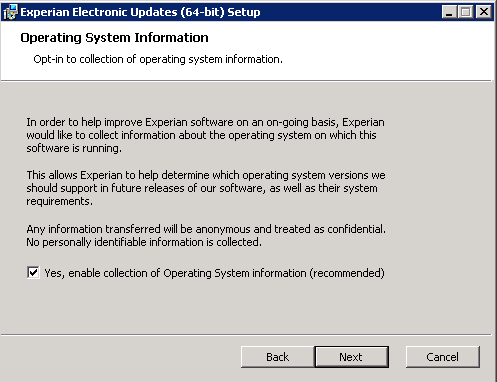This screenshot has width=497, height=382.
Task: Click the 'Any information transferred' confidentiality line
Action: point(206,229)
